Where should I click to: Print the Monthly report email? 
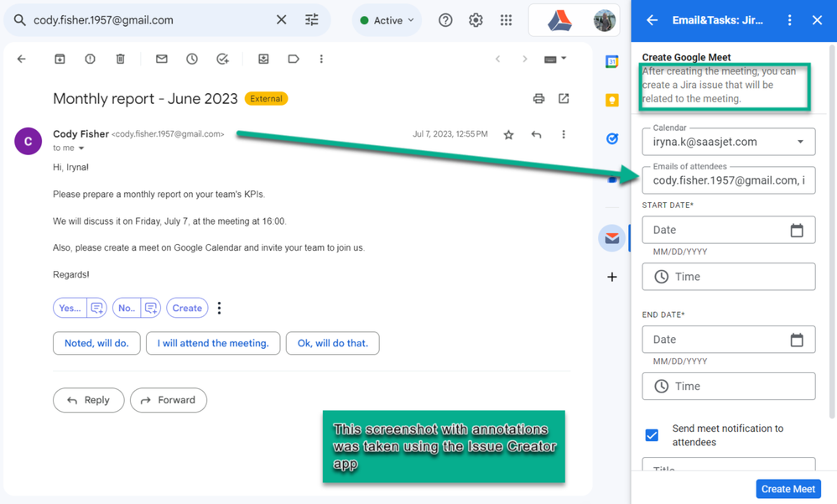coord(538,98)
